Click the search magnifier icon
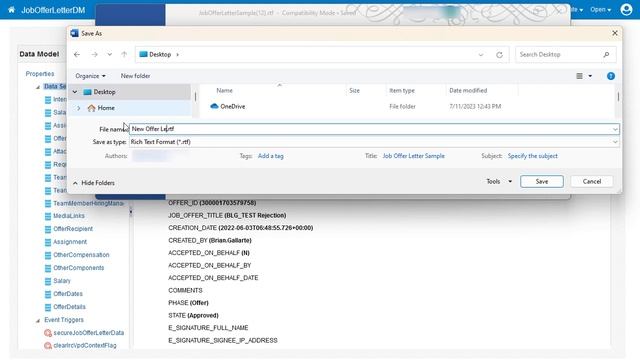Screen dimensions: 640x360 [606, 55]
